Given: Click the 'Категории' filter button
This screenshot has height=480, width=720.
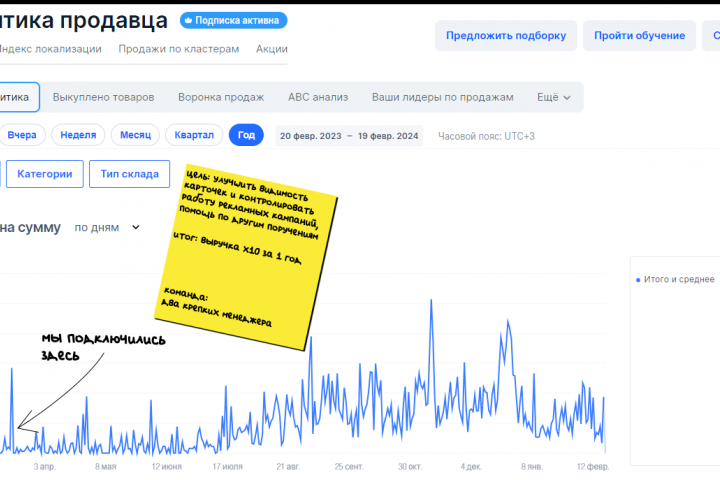Looking at the screenshot, I should tap(45, 174).
